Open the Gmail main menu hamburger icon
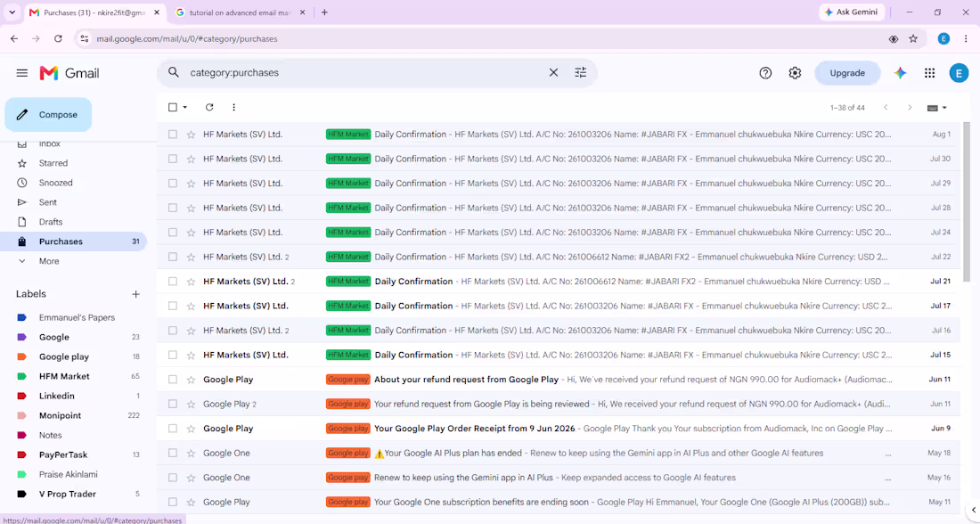The width and height of the screenshot is (980, 524). (22, 73)
